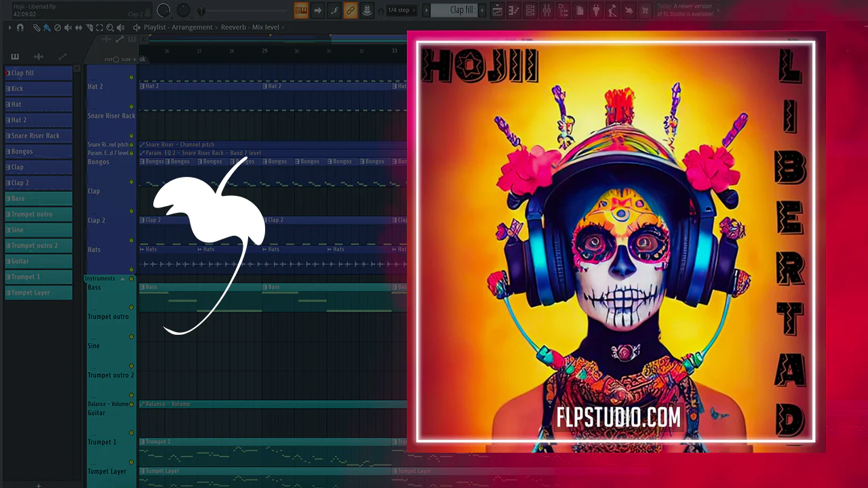Select the Bongos pattern in picker

pos(39,151)
